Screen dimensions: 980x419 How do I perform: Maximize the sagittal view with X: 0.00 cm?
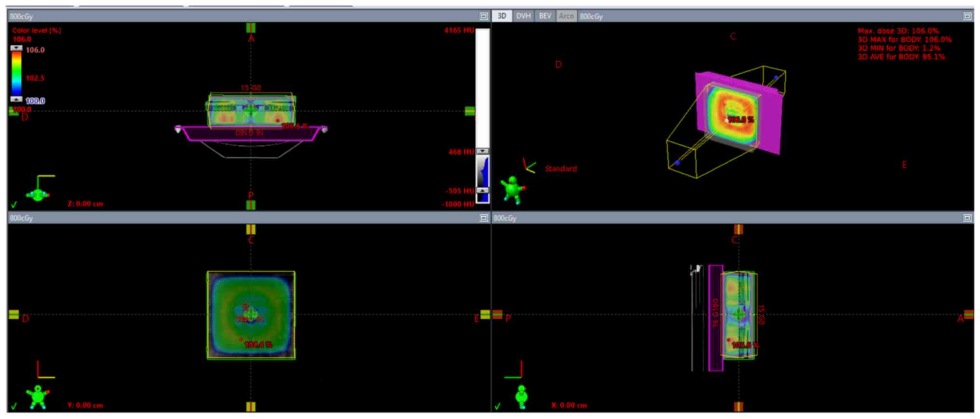point(967,218)
